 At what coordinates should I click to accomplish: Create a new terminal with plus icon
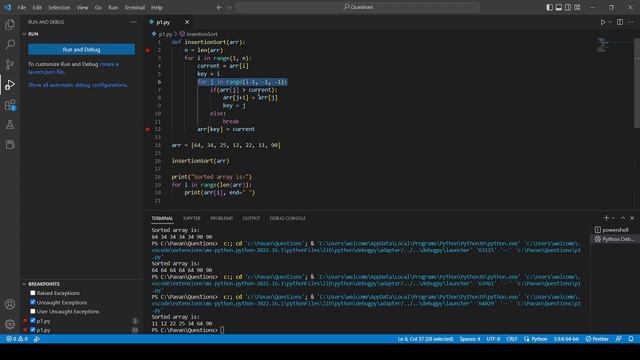[606, 218]
